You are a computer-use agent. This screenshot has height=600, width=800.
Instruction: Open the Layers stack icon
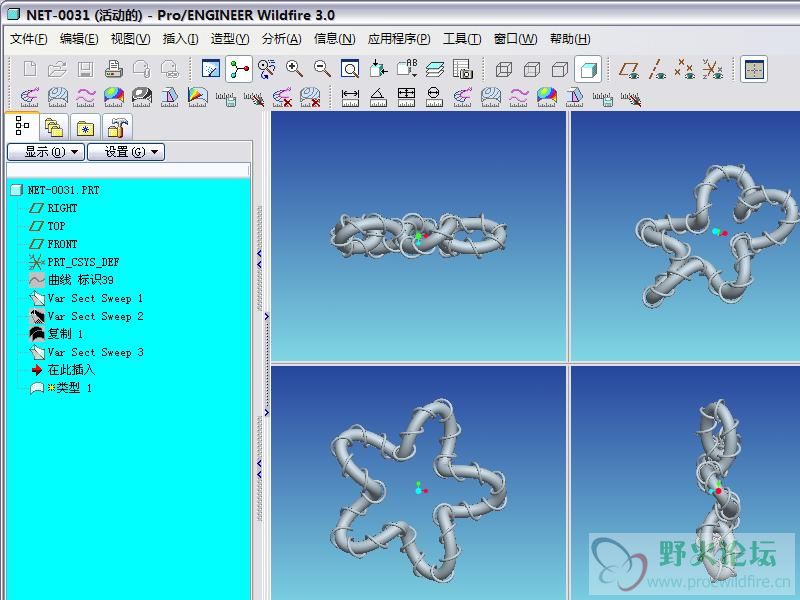(x=434, y=68)
